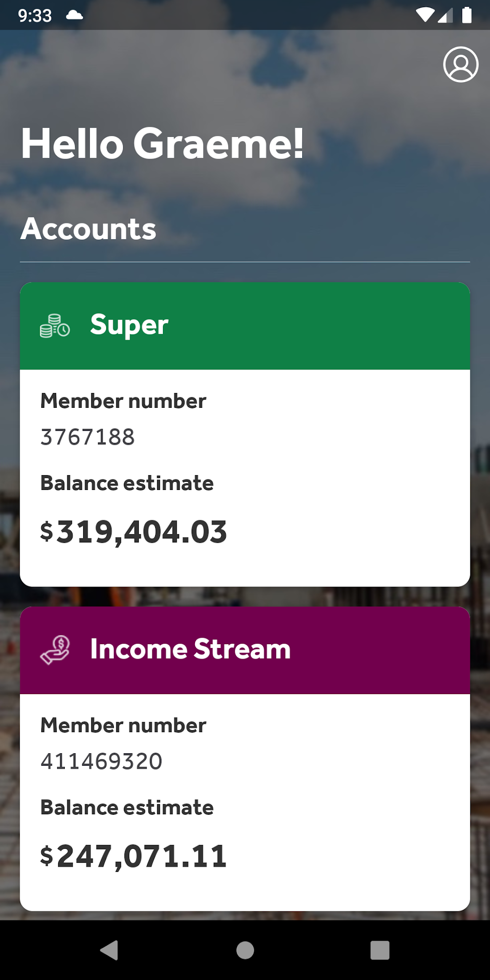The width and height of the screenshot is (490, 980).
Task: Tap the hand with dollar Income Stream icon
Action: [55, 650]
